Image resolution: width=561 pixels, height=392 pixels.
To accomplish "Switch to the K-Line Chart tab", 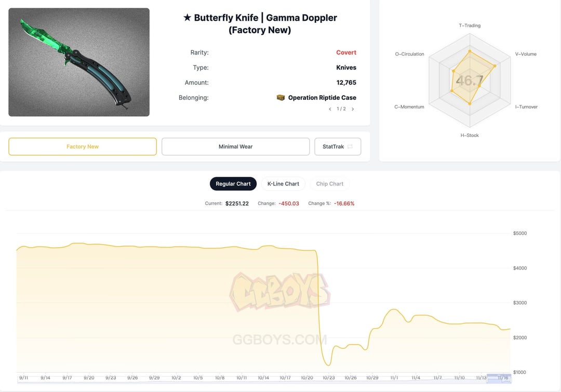I will pos(283,184).
